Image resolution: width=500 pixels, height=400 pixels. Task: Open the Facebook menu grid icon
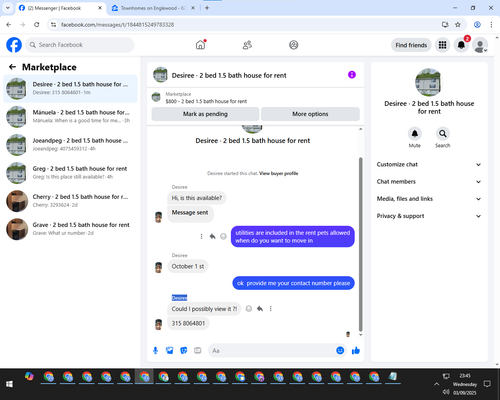click(442, 45)
